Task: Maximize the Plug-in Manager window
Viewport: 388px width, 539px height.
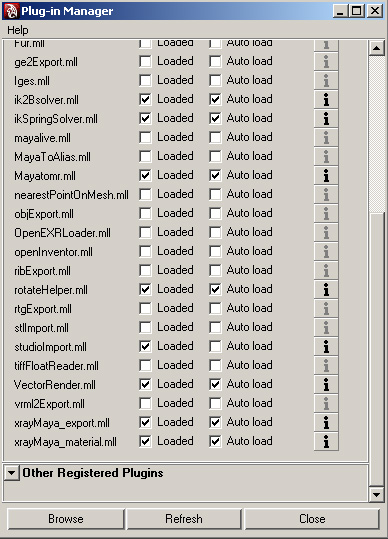Action: [357, 11]
